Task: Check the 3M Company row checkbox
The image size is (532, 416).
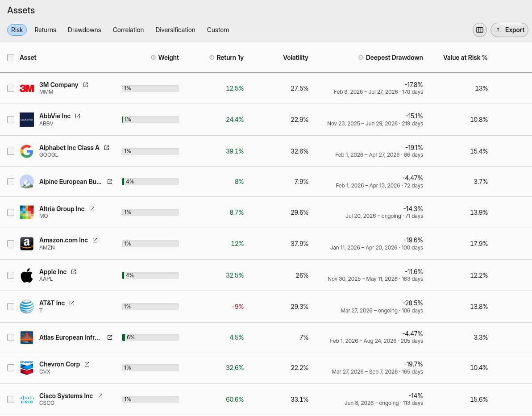Action: pos(11,88)
